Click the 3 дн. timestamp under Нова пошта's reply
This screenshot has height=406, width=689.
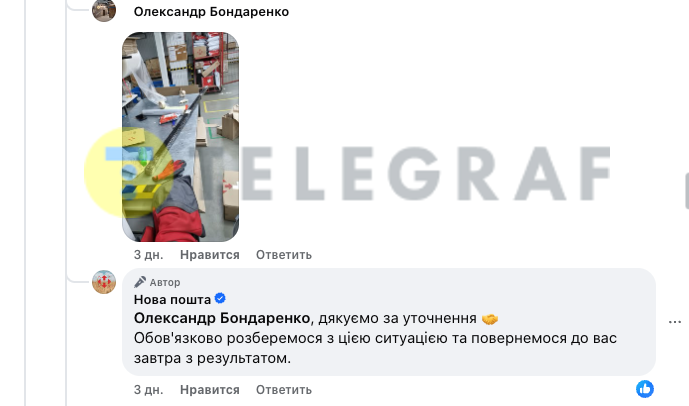click(149, 390)
